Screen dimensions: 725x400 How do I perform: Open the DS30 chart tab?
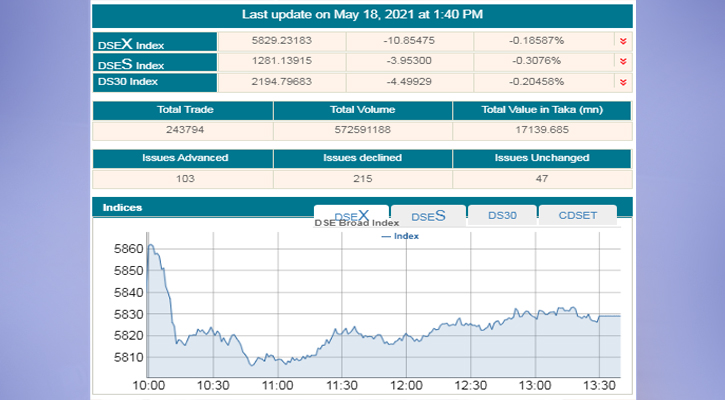tap(501, 215)
